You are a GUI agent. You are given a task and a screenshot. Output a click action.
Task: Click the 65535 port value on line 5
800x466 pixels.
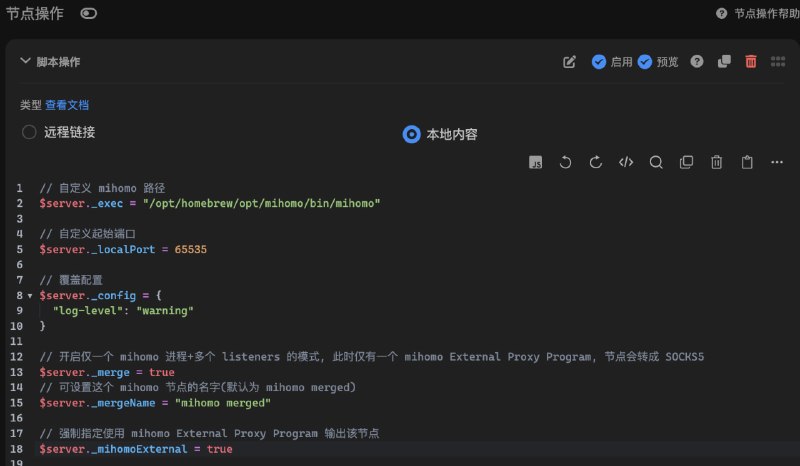coord(190,250)
